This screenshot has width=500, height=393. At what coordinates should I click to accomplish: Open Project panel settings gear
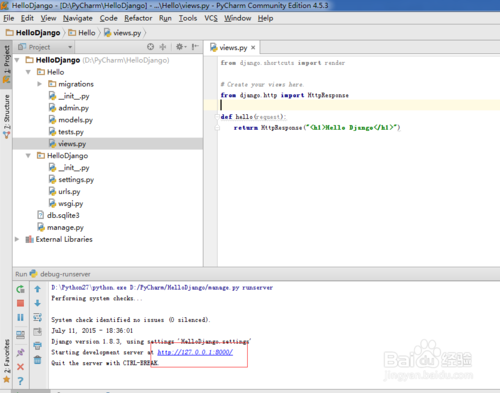coord(181,47)
